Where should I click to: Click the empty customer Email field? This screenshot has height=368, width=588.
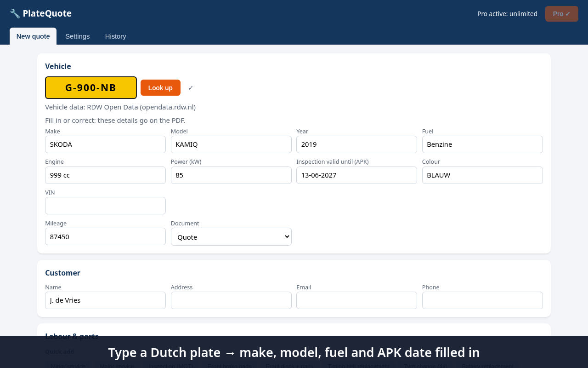(356, 300)
